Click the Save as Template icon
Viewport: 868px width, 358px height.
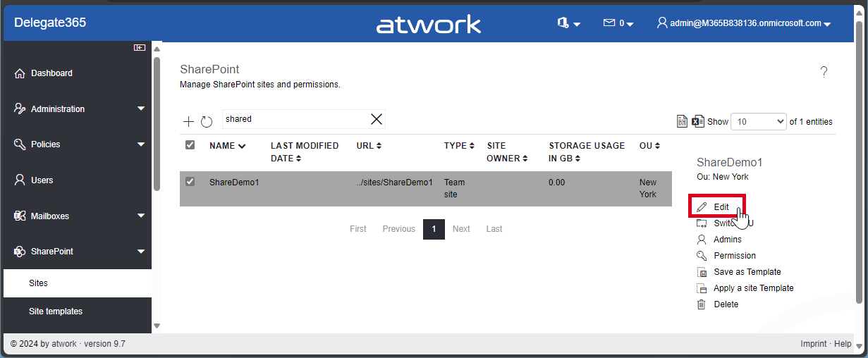(x=701, y=272)
